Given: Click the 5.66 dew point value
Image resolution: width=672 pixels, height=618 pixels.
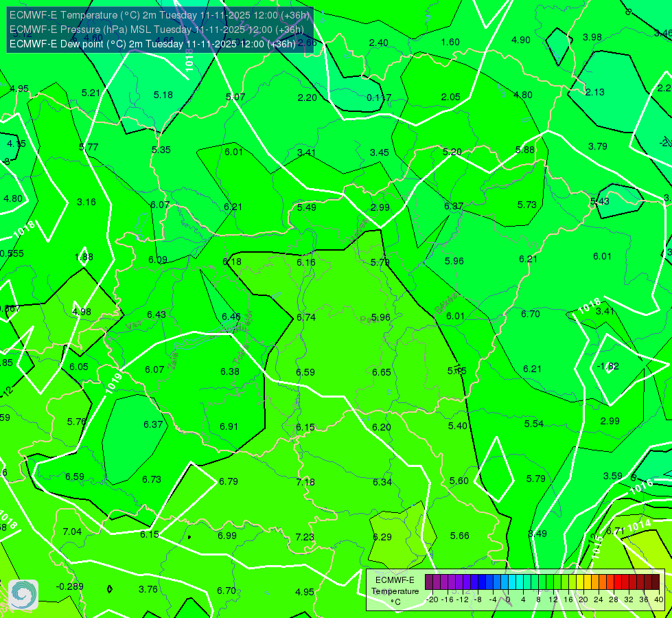Looking at the screenshot, I should tap(459, 535).
